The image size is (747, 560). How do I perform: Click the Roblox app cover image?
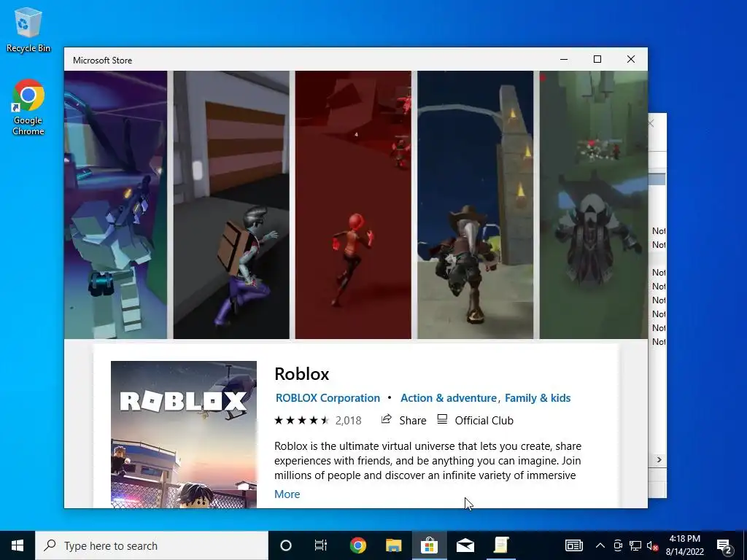183,435
